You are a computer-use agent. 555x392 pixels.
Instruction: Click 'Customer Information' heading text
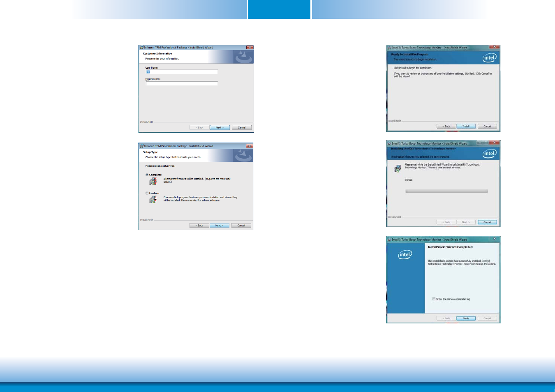point(157,53)
